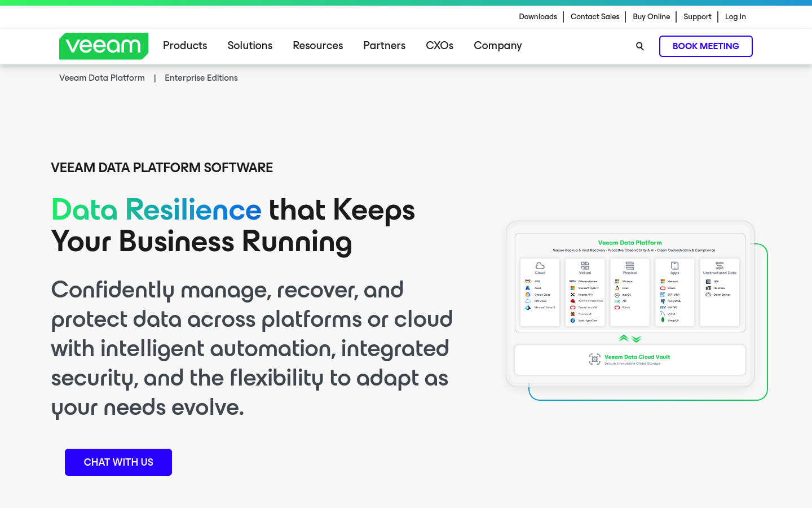The width and height of the screenshot is (812, 508).
Task: Open the Resources menu
Action: 318,46
